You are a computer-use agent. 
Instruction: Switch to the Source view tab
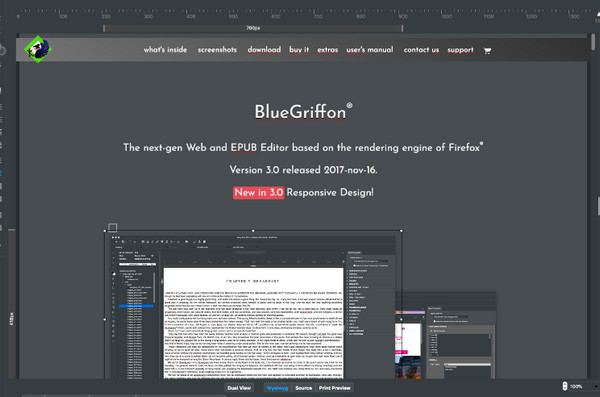point(303,388)
